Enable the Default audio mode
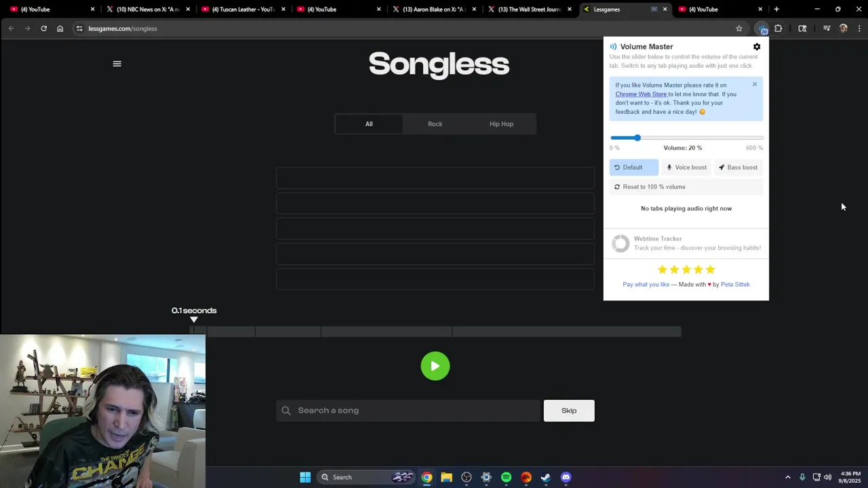This screenshot has height=488, width=868. pos(633,167)
